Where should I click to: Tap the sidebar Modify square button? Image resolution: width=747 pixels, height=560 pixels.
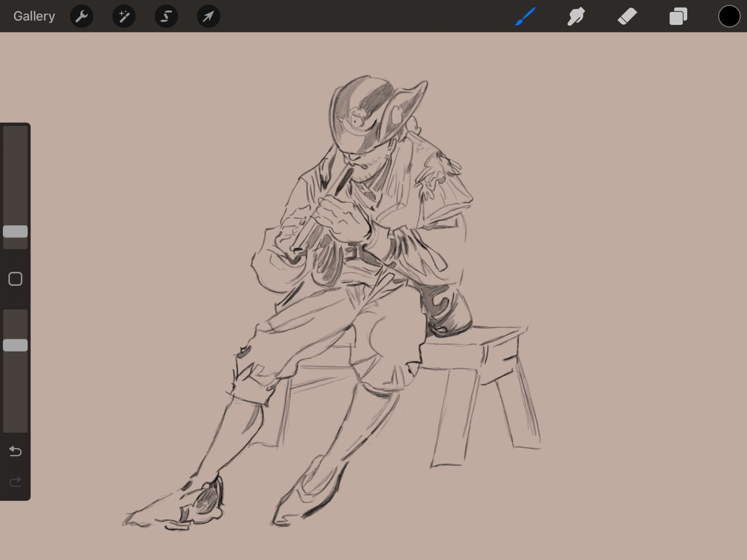click(x=15, y=279)
